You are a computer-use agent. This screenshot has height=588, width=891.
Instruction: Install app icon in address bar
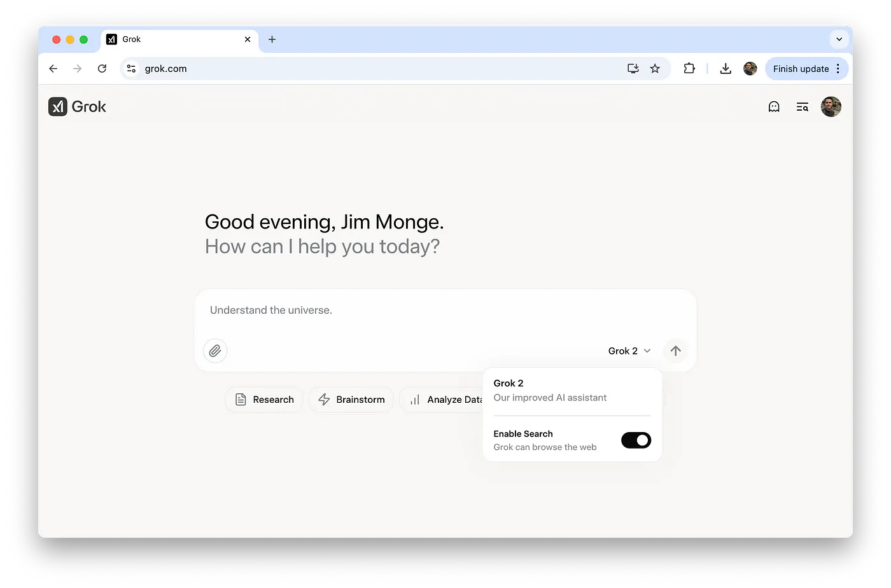point(633,69)
